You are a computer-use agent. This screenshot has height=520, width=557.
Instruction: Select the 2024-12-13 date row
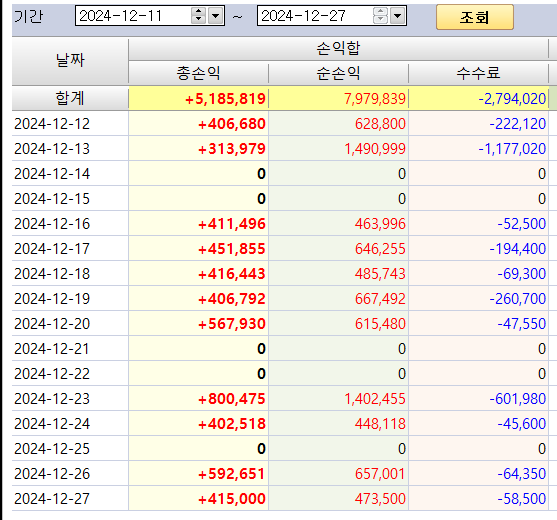click(x=52, y=149)
